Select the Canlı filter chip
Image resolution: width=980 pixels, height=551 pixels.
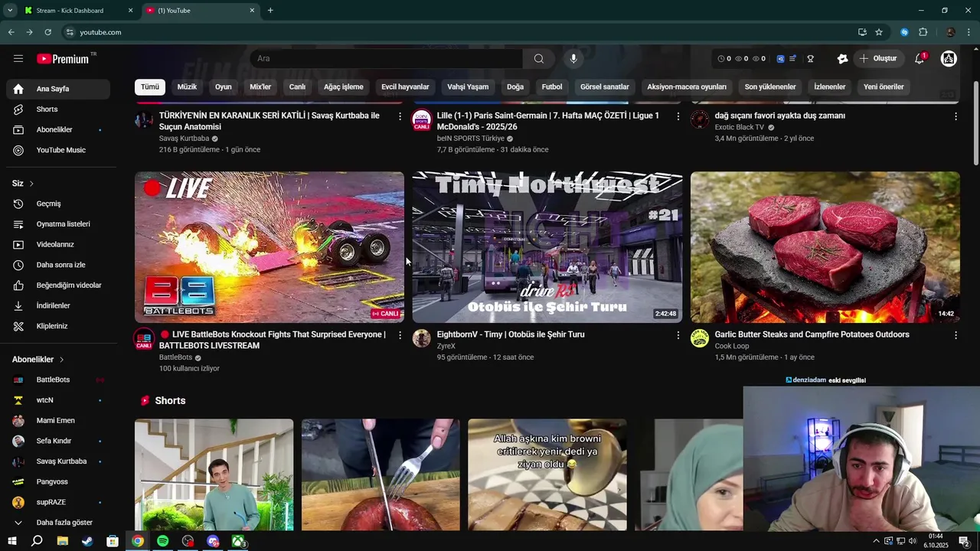[297, 86]
